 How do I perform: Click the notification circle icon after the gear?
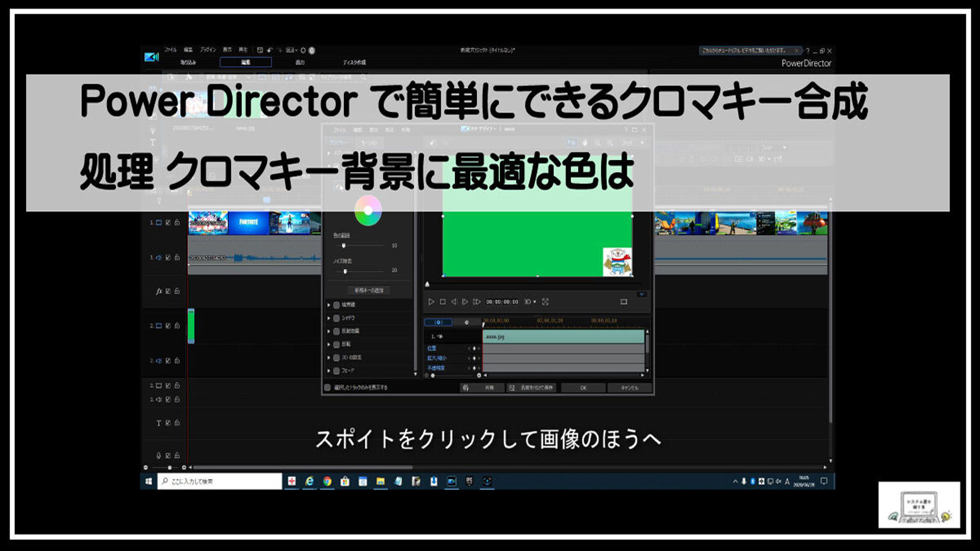312,50
